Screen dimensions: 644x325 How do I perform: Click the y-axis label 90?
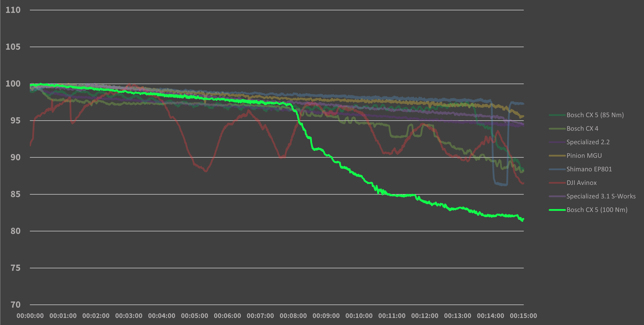15,157
